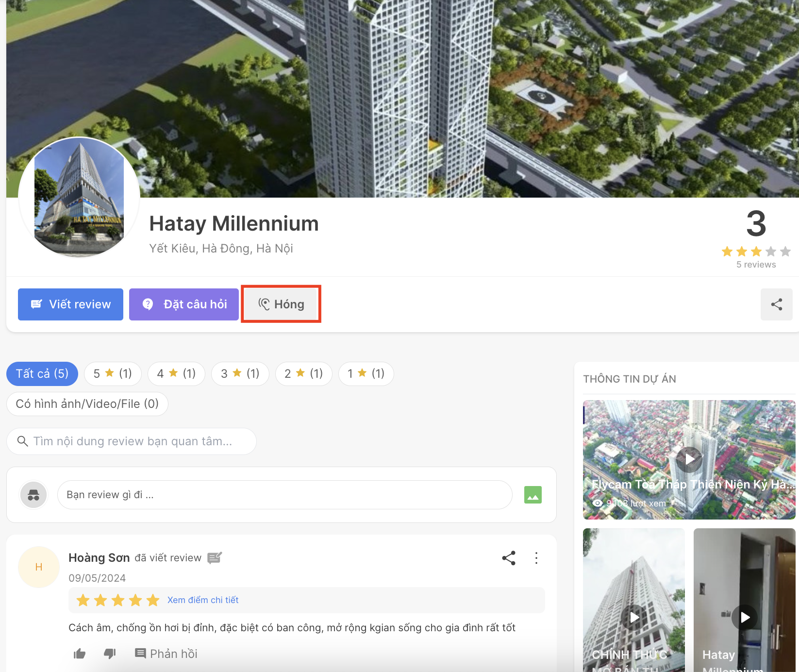
Task: Click the magnifier icon in search field
Action: point(22,441)
